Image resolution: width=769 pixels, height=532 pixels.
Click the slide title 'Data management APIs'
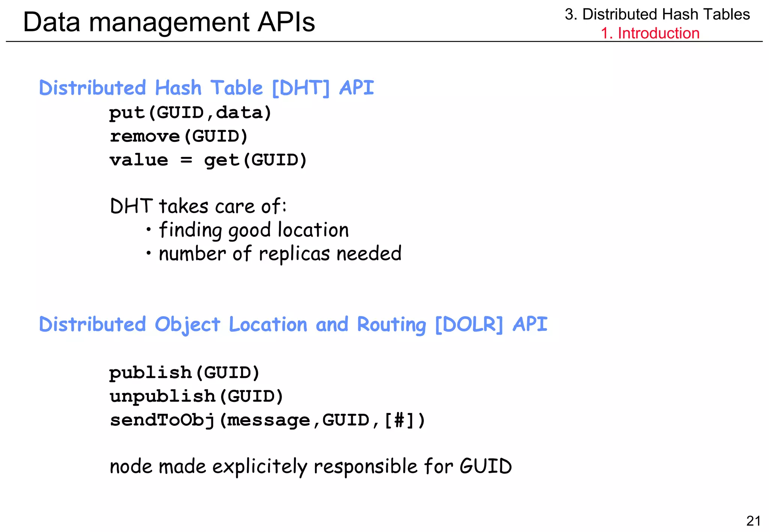(169, 22)
